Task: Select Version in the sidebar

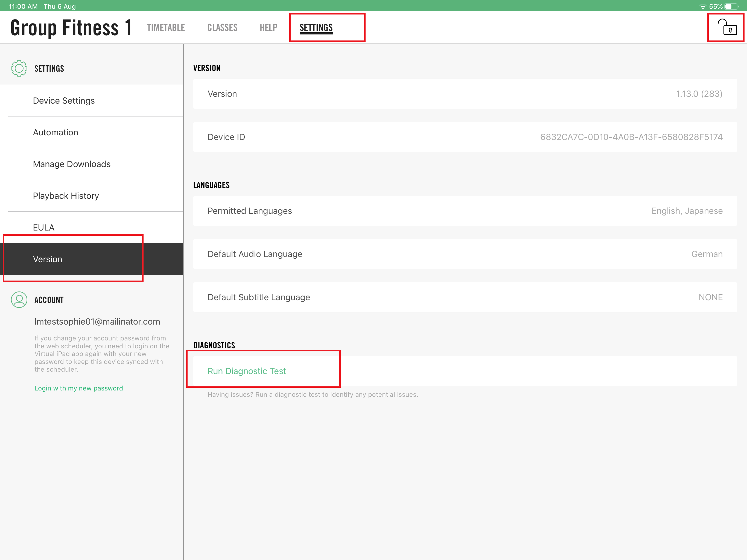Action: pos(48,259)
